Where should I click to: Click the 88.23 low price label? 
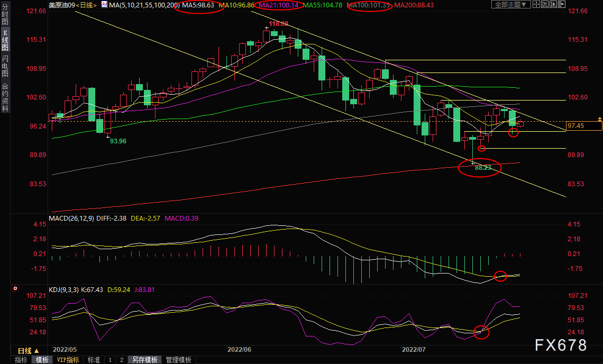point(483,168)
